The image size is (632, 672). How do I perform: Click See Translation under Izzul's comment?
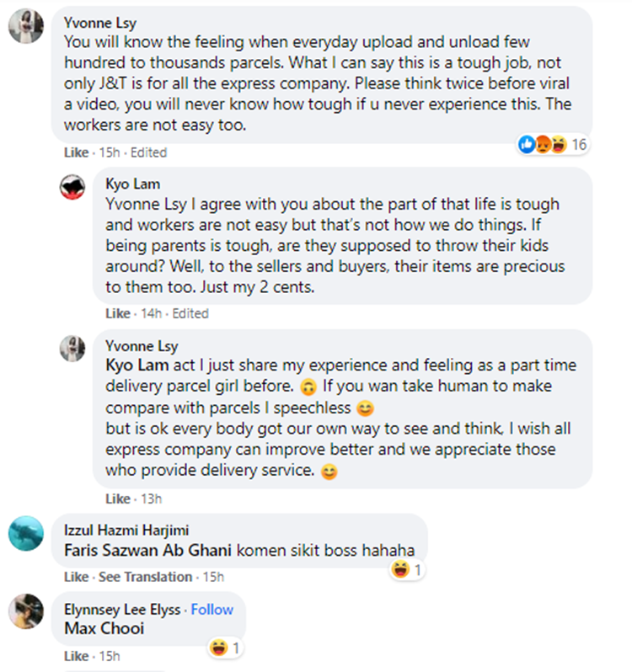[145, 577]
